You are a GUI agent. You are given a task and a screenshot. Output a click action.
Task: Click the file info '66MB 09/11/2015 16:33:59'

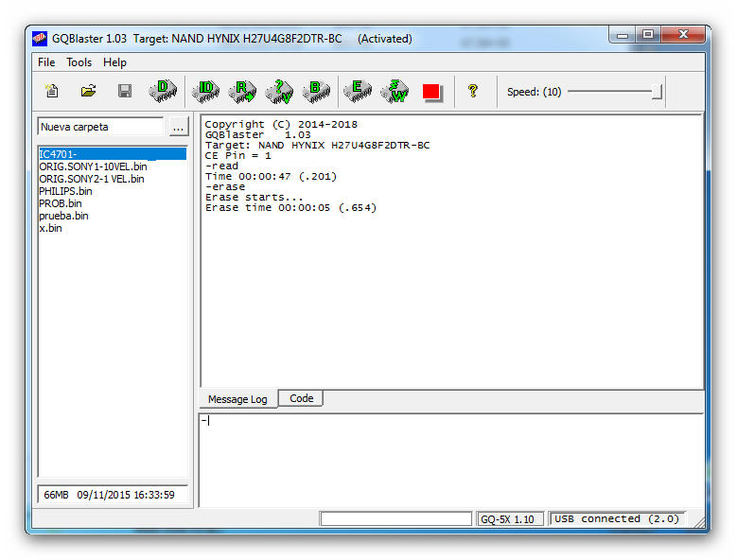pos(113,495)
